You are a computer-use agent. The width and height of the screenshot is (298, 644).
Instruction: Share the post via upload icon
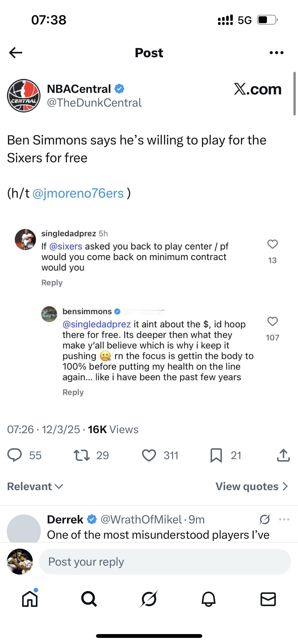point(283,455)
